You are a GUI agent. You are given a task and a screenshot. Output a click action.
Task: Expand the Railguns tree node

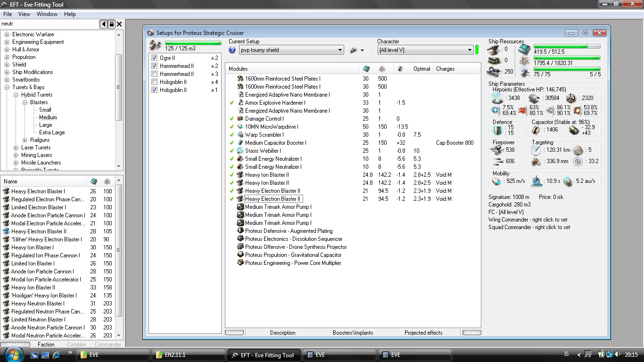tap(25, 140)
